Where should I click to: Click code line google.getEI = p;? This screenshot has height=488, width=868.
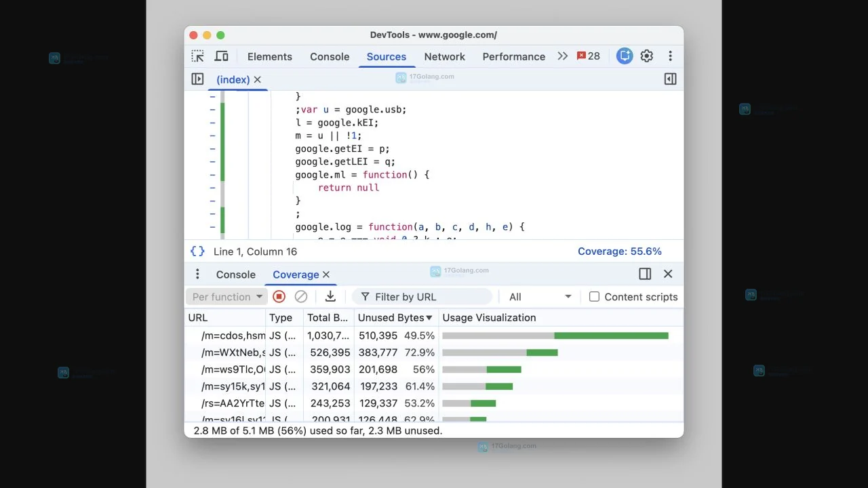(342, 148)
